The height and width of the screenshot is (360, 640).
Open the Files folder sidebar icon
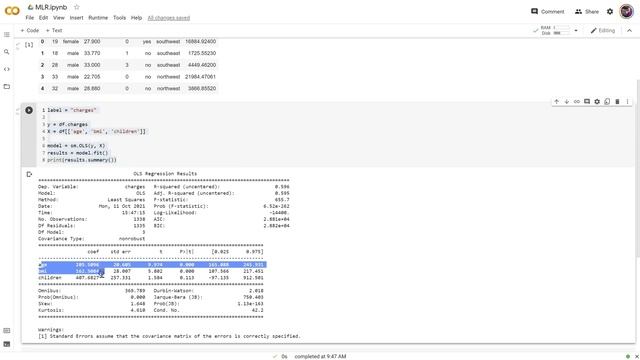[x=7, y=86]
